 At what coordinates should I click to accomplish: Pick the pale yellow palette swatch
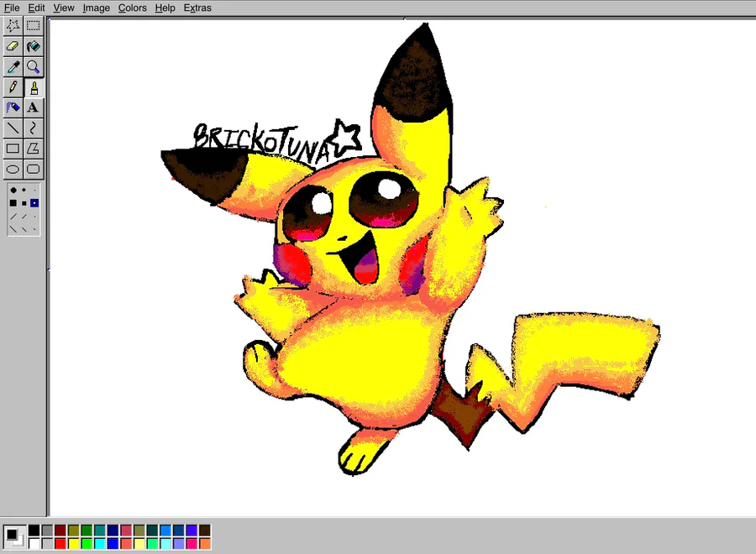pyautogui.click(x=139, y=544)
